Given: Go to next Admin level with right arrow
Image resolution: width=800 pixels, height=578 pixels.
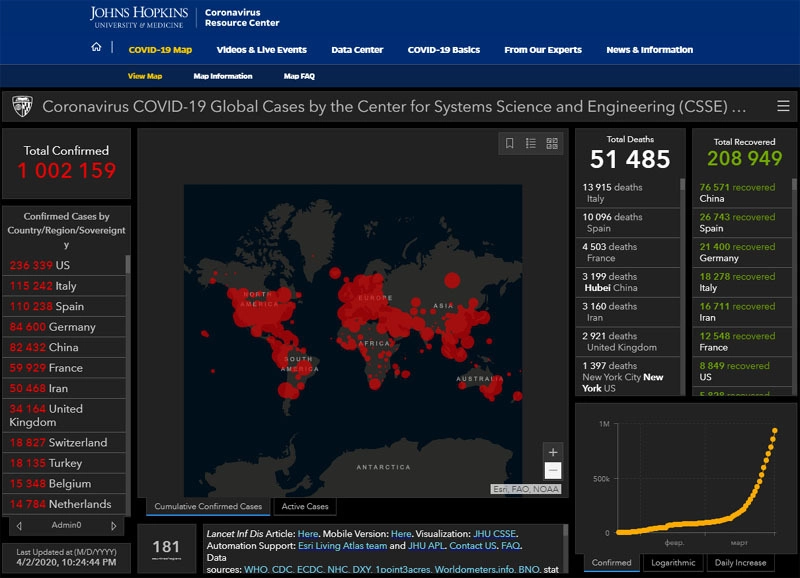Looking at the screenshot, I should [x=113, y=526].
